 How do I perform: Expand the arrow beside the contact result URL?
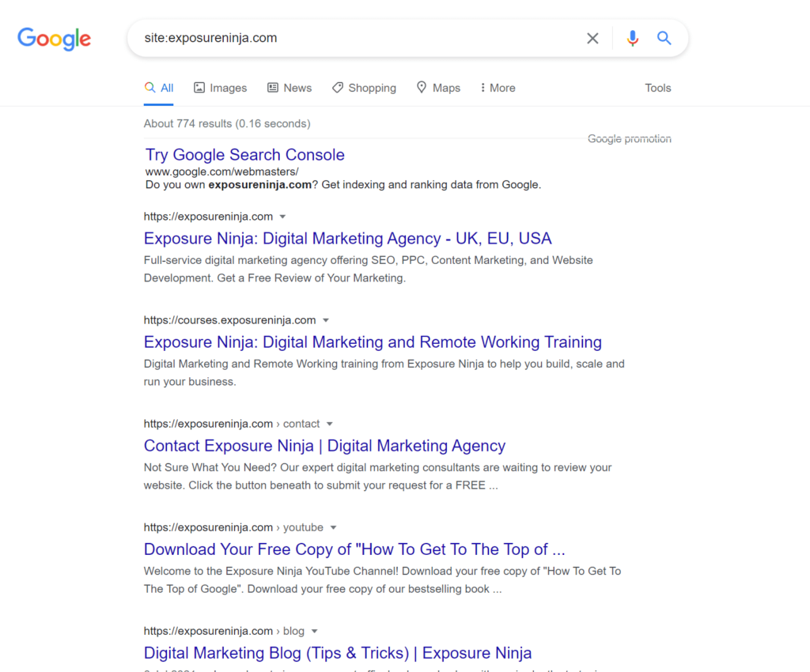(x=329, y=424)
